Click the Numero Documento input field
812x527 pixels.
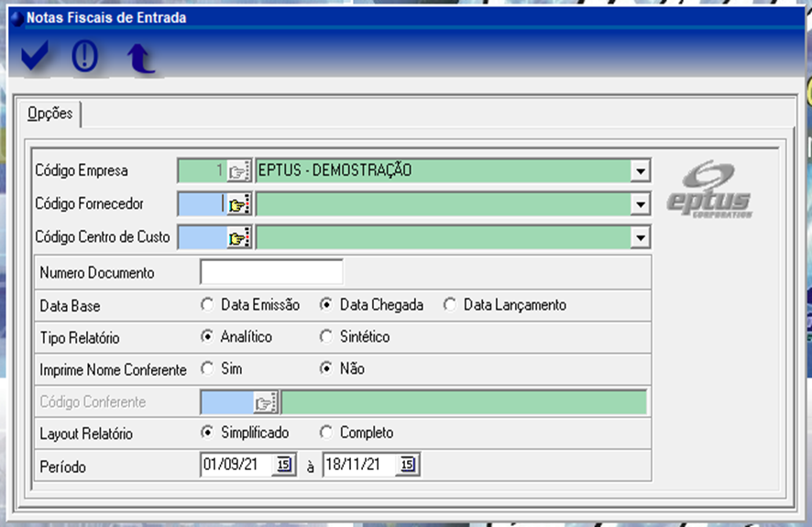click(x=271, y=272)
